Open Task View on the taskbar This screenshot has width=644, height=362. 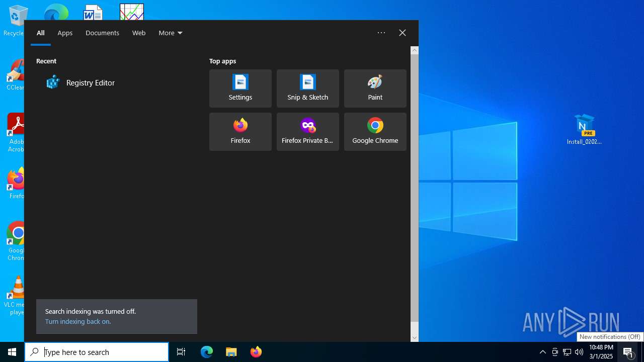pos(181,352)
